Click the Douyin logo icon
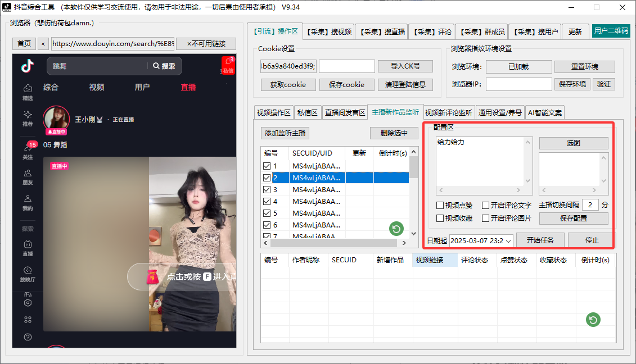 click(x=28, y=66)
